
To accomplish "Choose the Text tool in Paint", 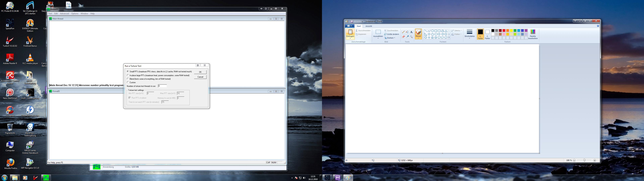I will [411, 32].
